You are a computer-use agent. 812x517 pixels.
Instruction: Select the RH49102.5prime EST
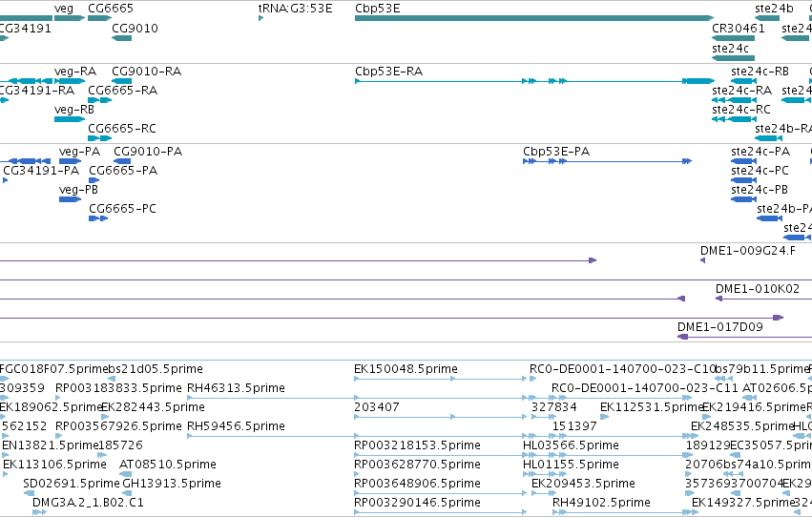(625, 512)
